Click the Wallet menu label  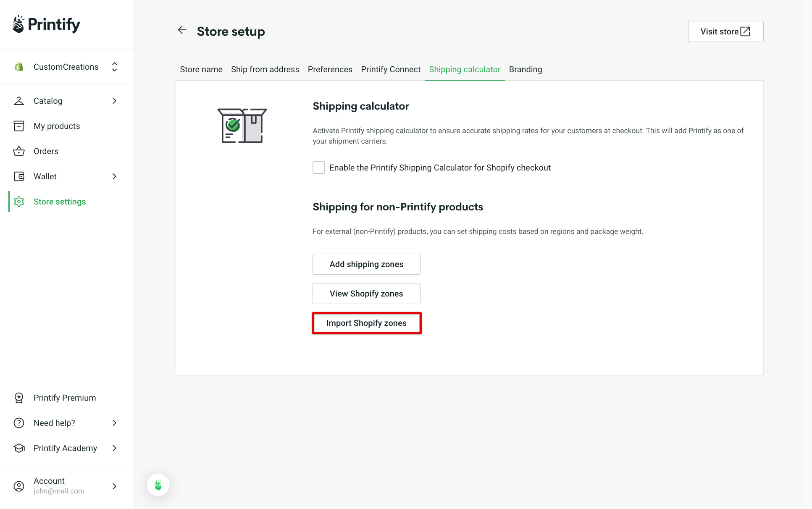pyautogui.click(x=45, y=176)
